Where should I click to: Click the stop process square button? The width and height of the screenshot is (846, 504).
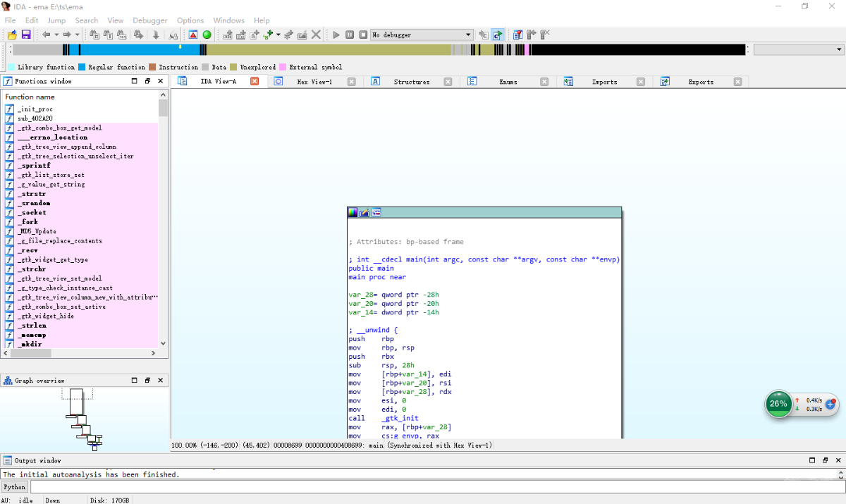tap(363, 35)
